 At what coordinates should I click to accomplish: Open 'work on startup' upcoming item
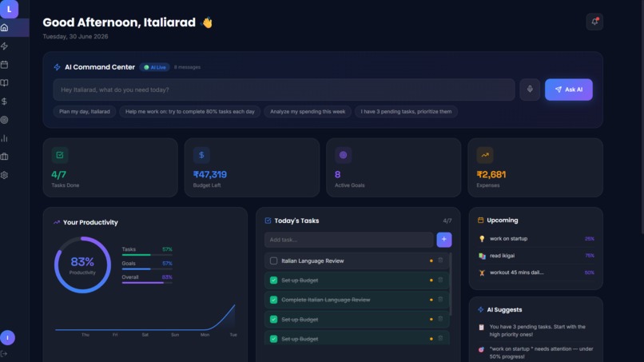[x=536, y=239]
